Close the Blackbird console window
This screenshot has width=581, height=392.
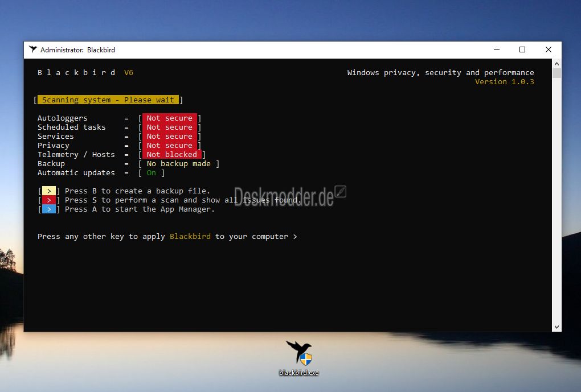[x=549, y=49]
